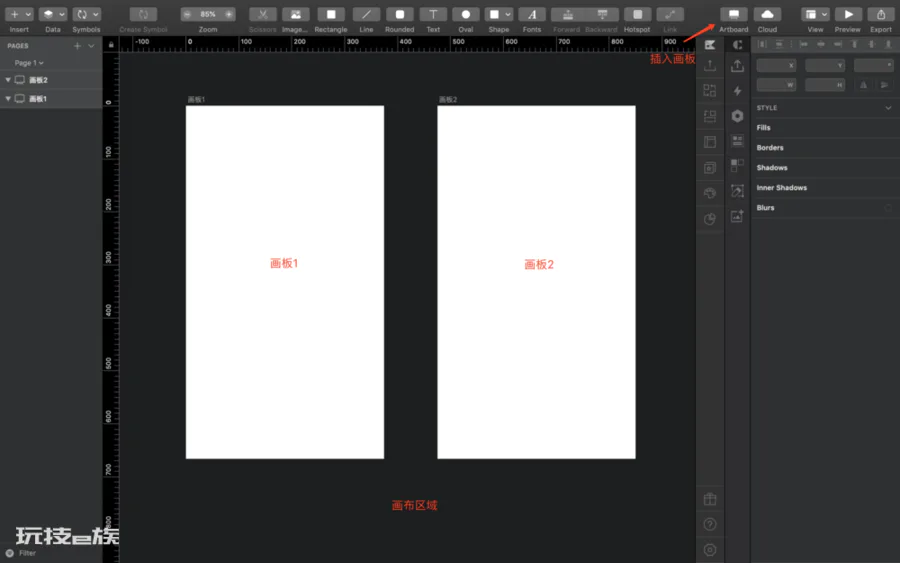
Task: Select the Text tool
Action: (x=433, y=14)
